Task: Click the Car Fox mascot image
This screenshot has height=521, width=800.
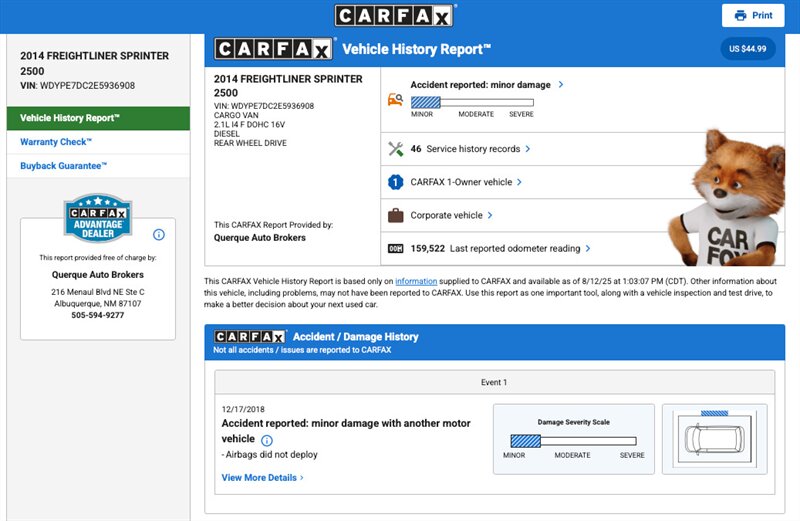Action: click(727, 198)
